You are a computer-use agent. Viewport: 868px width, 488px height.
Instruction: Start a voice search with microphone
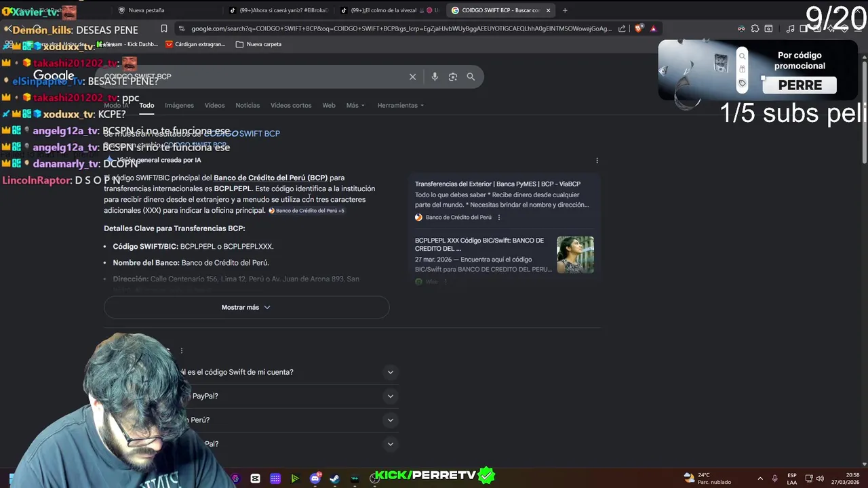(x=435, y=77)
